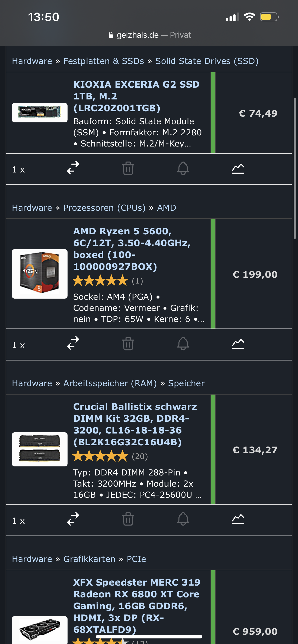Remove Ryzen 5 5600 with trash icon
The width and height of the screenshot is (298, 644).
coord(128,344)
